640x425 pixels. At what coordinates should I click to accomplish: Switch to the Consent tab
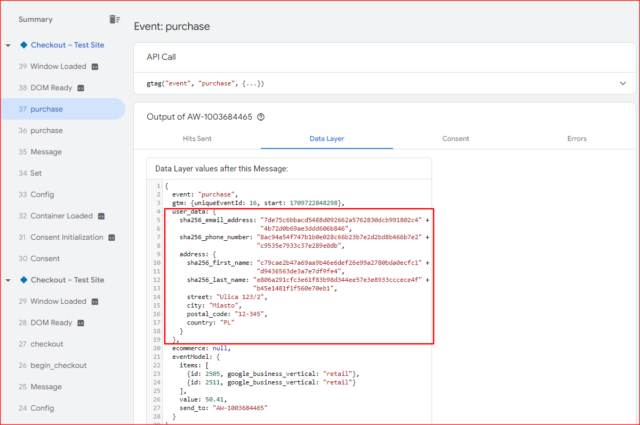point(456,138)
